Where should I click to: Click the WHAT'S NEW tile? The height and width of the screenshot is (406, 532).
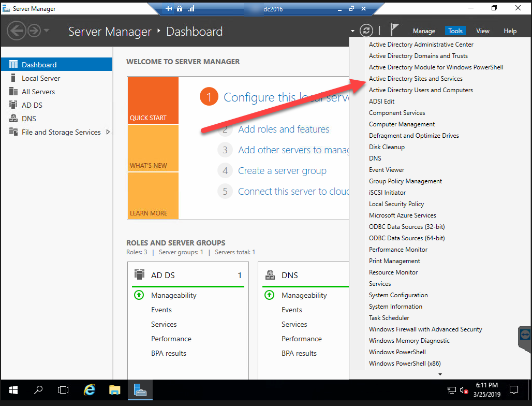point(153,148)
